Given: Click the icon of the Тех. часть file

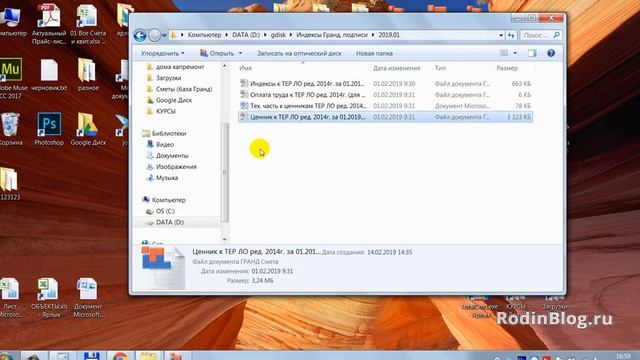Looking at the screenshot, I should [244, 105].
